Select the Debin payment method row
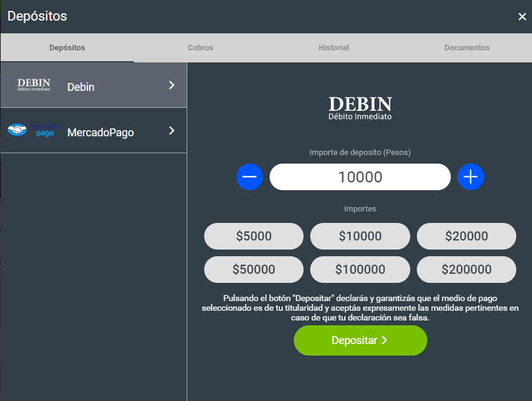Viewport: 532px width, 401px height. [94, 85]
